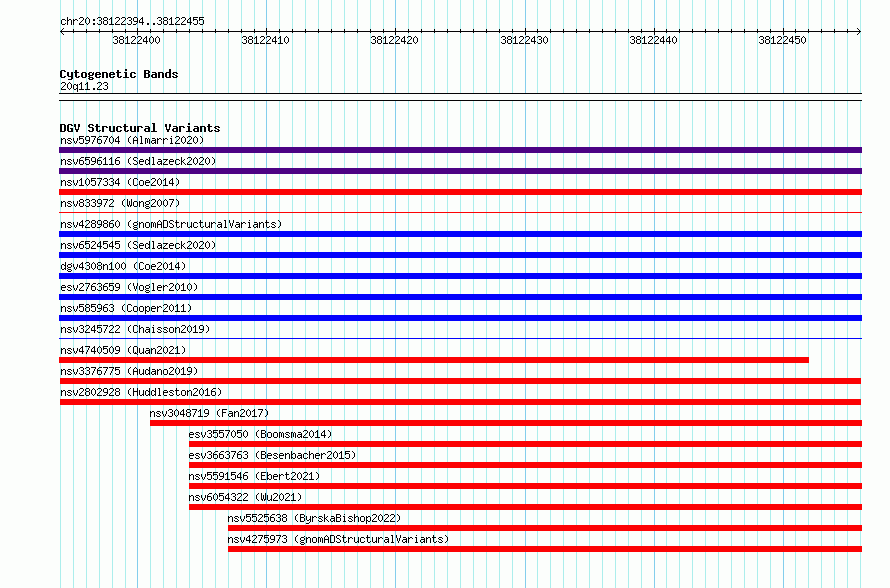Click the nsv5525638 (ByrskaBishop2022) label

click(x=314, y=518)
